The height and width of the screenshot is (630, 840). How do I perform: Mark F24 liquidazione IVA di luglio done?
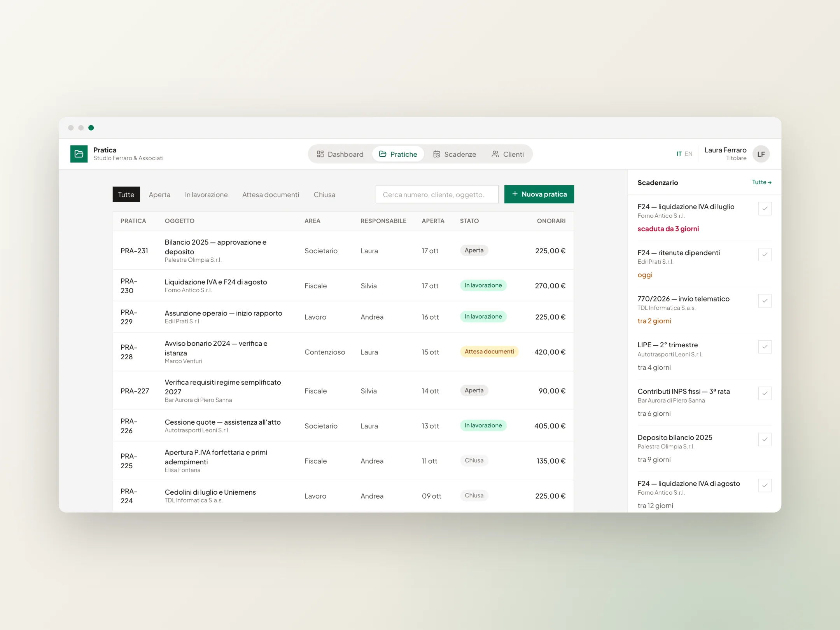point(765,208)
